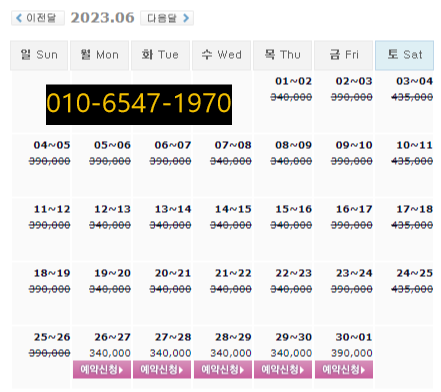The image size is (441, 392).
Task: Click date 23~24
Action: [x=354, y=273]
